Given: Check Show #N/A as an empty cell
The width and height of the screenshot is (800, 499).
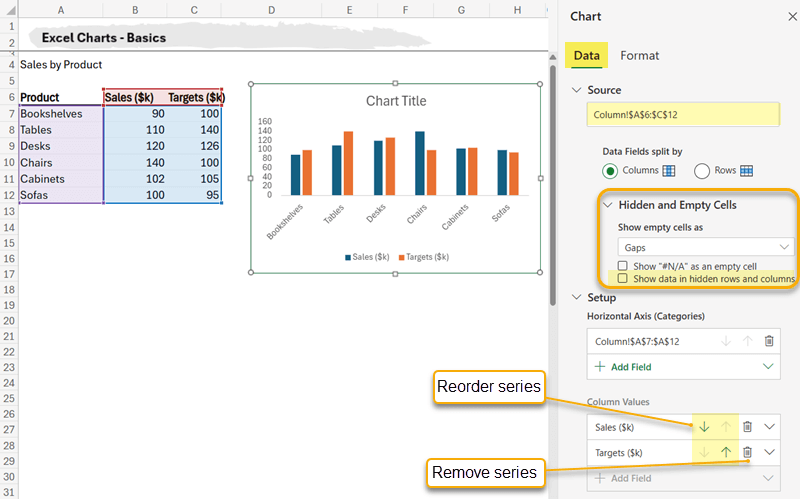Looking at the screenshot, I should [622, 266].
